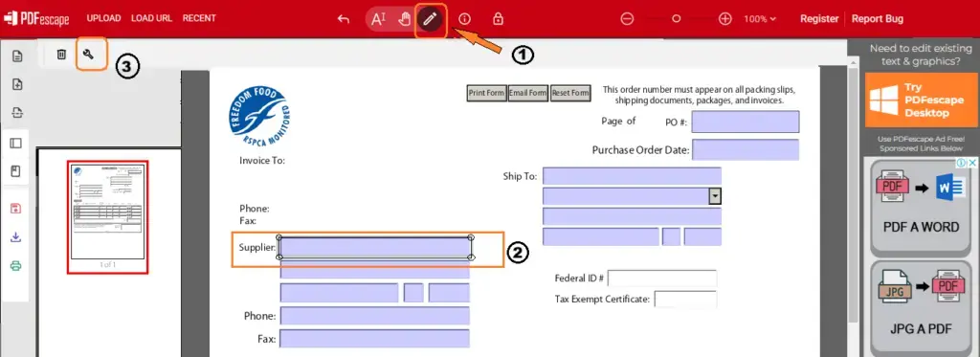980x357 pixels.
Task: Click the bookmark panel sidebar icon
Action: click(16, 171)
